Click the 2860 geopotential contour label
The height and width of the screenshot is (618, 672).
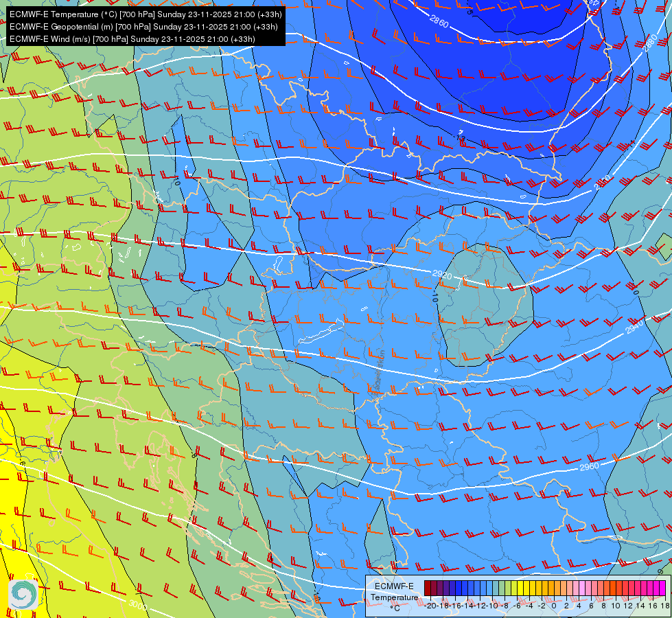(x=439, y=21)
